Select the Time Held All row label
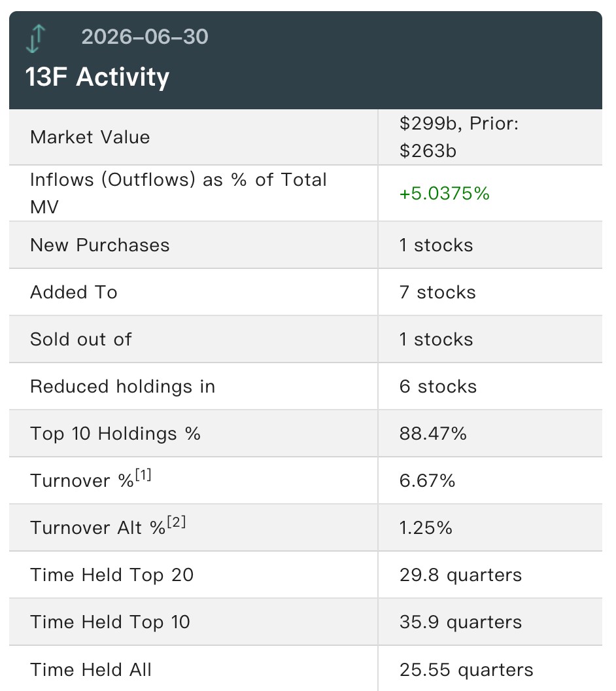 [91, 670]
